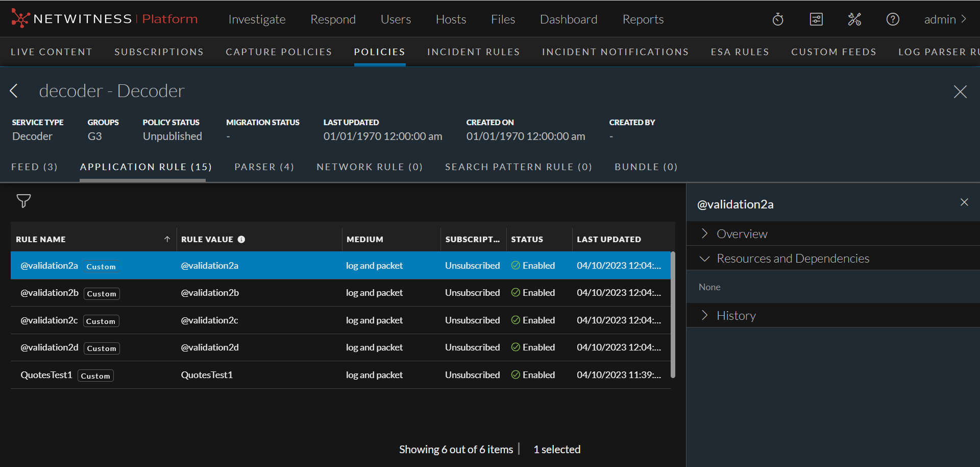Open user preferences via sliders icon
This screenshot has width=980, height=467.
tap(816, 19)
